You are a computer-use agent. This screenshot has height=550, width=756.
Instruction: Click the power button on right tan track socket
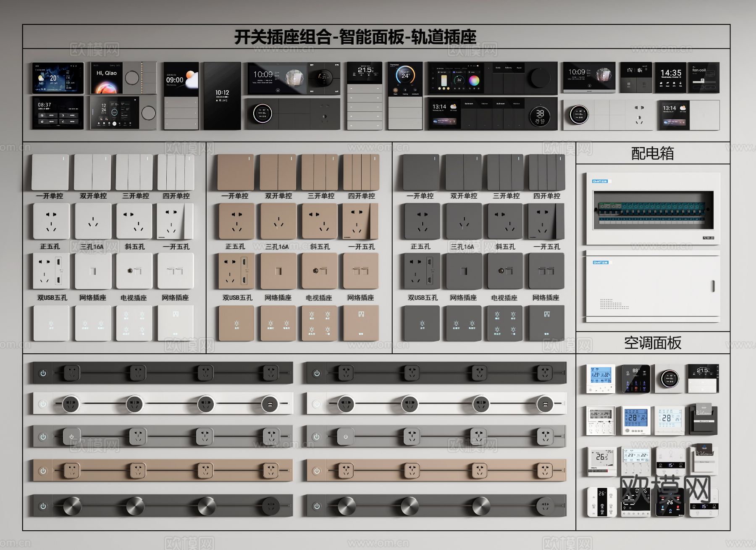[x=317, y=471]
